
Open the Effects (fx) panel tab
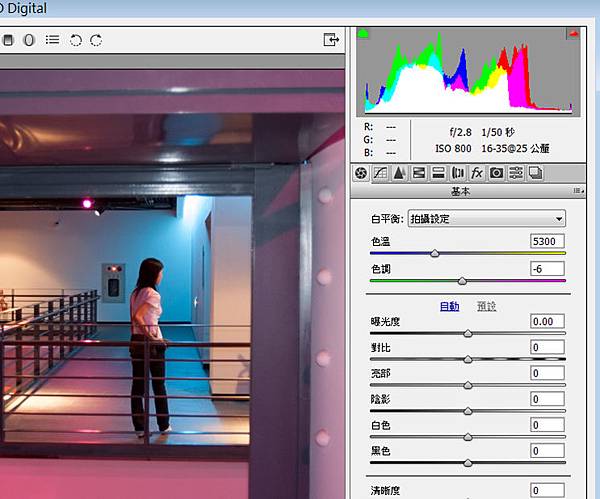(477, 173)
